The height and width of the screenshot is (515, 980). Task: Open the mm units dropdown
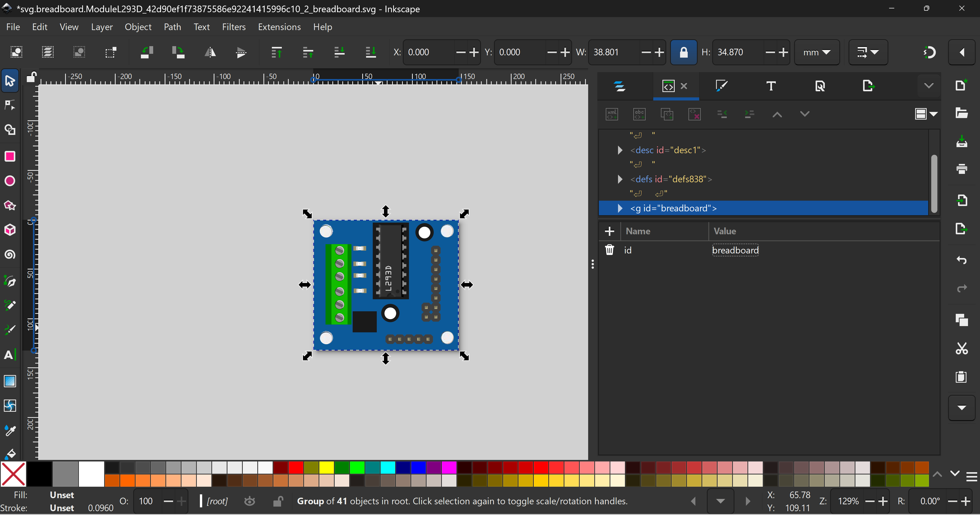coord(817,53)
